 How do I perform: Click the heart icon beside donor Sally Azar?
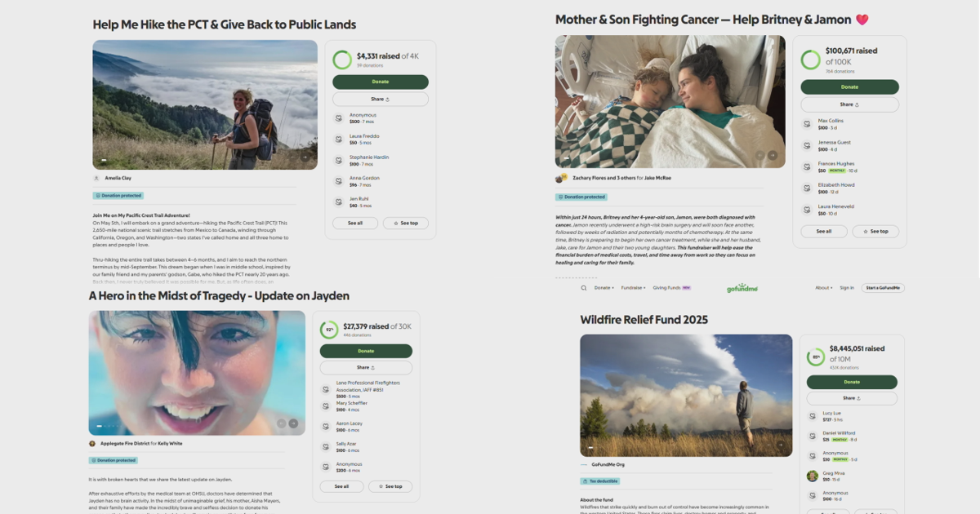[326, 447]
